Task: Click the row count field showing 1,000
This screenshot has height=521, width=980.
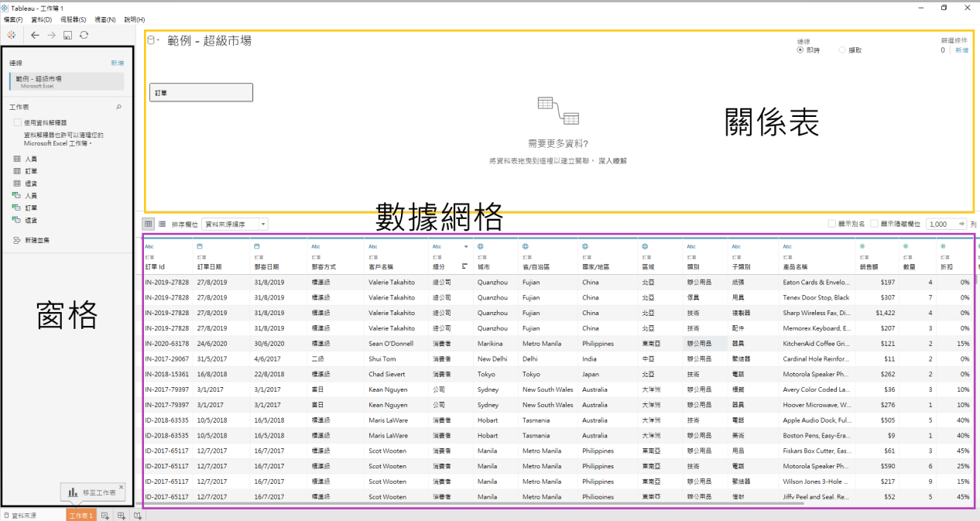Action: pos(938,224)
